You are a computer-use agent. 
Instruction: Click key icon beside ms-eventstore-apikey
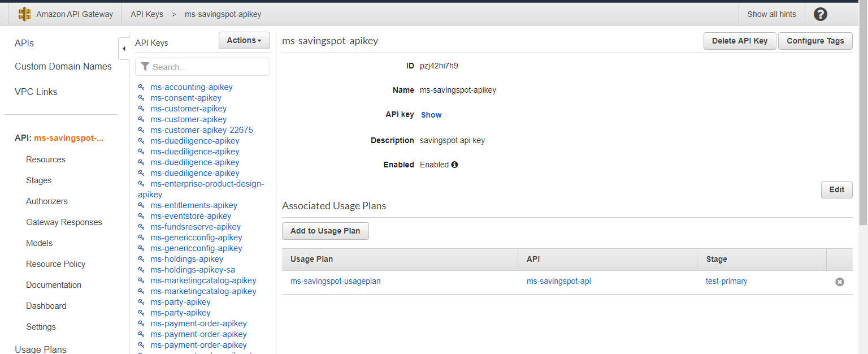point(141,216)
